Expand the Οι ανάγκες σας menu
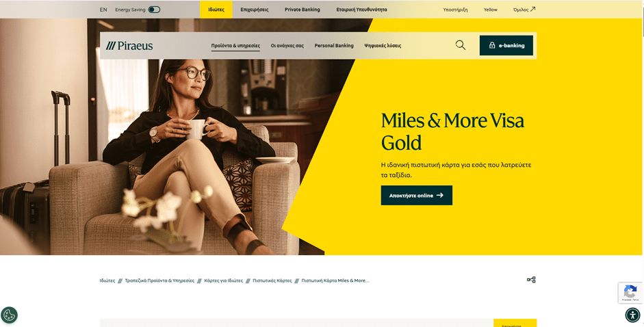The height and width of the screenshot is (327, 644). (x=287, y=46)
